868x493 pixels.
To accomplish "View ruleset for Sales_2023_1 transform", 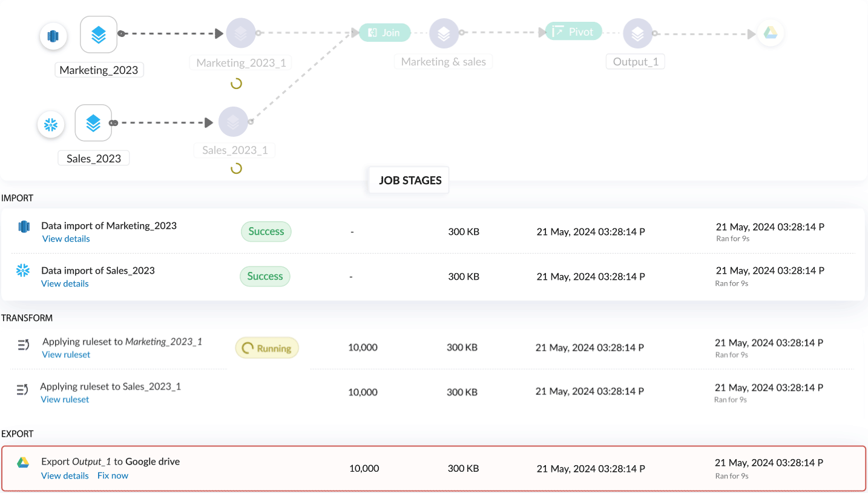I will point(65,399).
